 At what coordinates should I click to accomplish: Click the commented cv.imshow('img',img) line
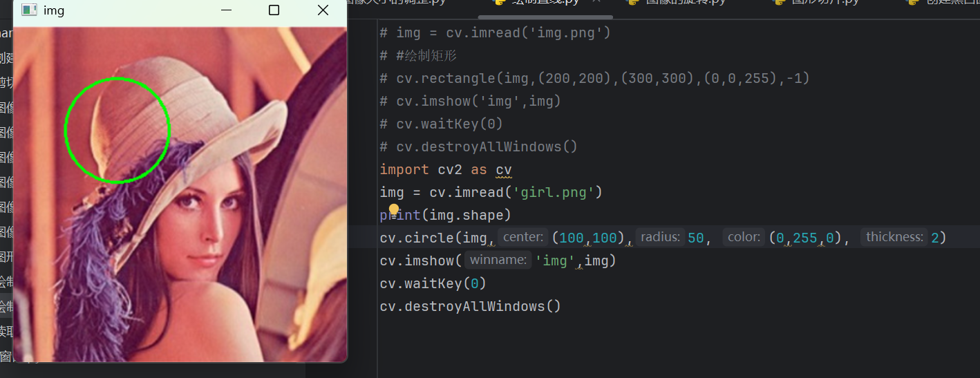click(x=470, y=101)
